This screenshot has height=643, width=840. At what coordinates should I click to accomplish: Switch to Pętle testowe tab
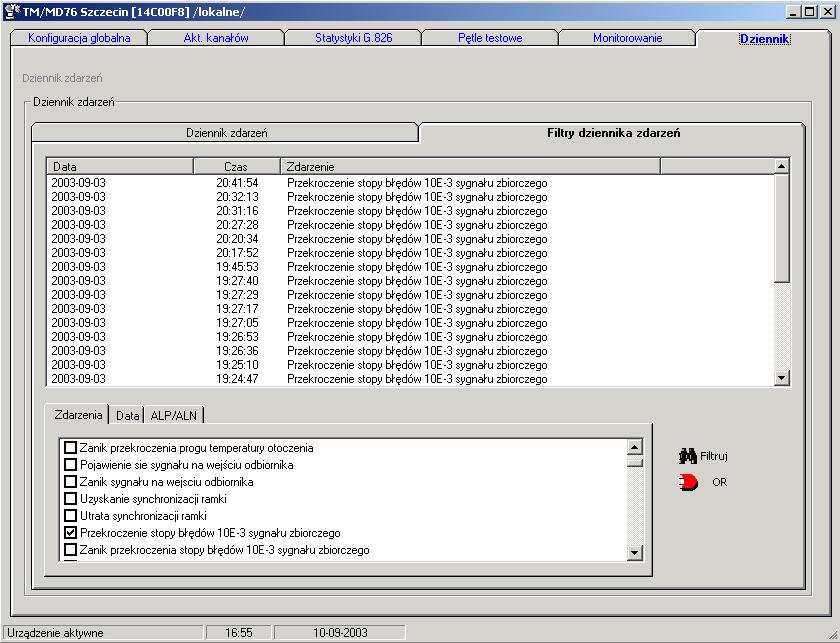(x=490, y=38)
